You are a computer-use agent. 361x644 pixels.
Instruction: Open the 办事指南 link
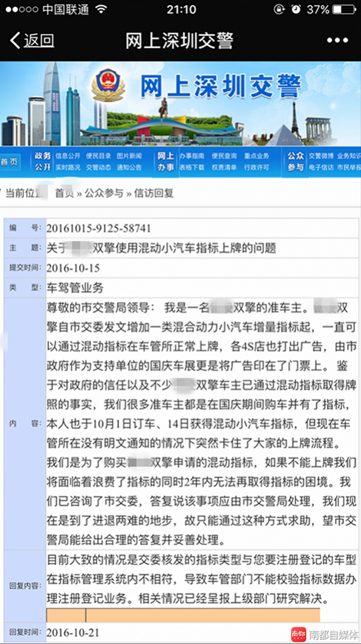192,156
